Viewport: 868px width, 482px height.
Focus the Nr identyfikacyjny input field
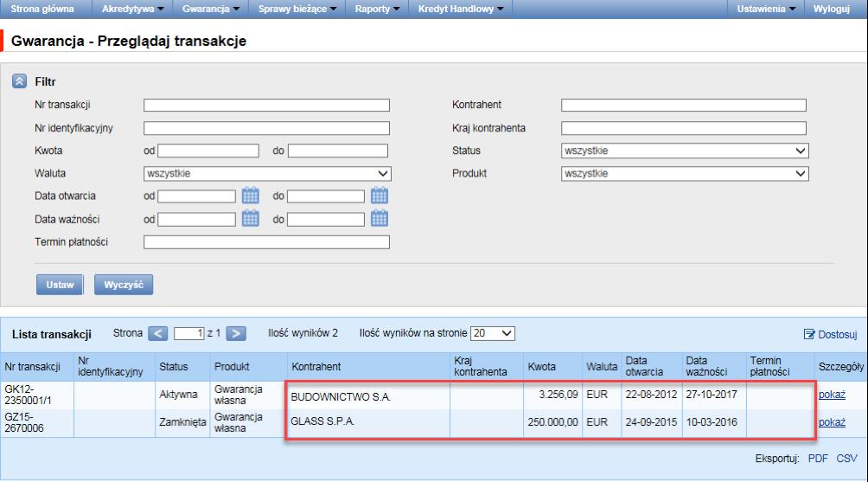(267, 129)
